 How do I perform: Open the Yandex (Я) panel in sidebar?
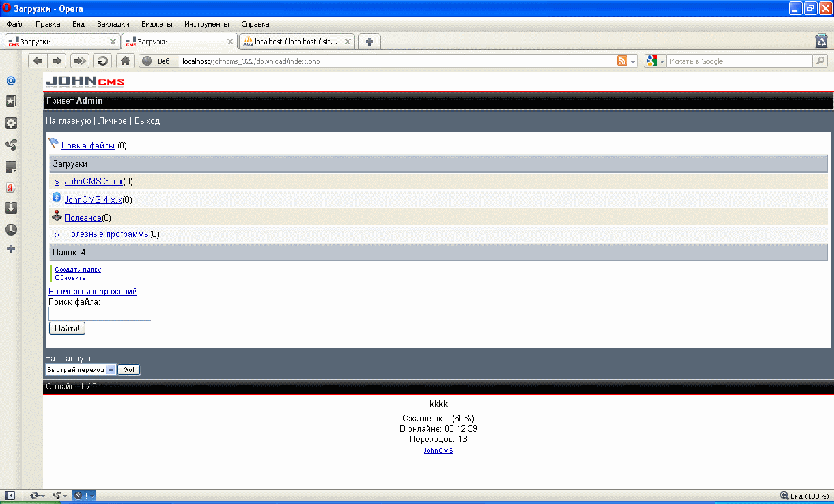click(10, 188)
